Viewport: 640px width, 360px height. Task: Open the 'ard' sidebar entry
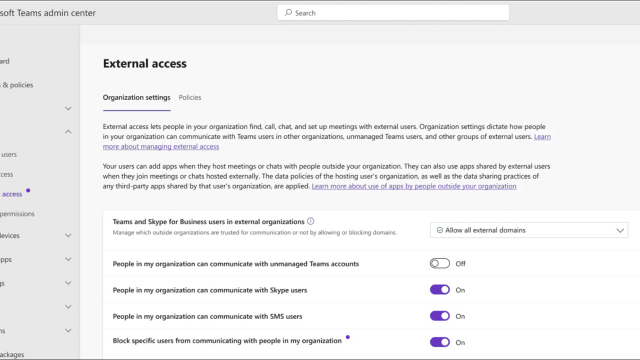tap(5, 61)
